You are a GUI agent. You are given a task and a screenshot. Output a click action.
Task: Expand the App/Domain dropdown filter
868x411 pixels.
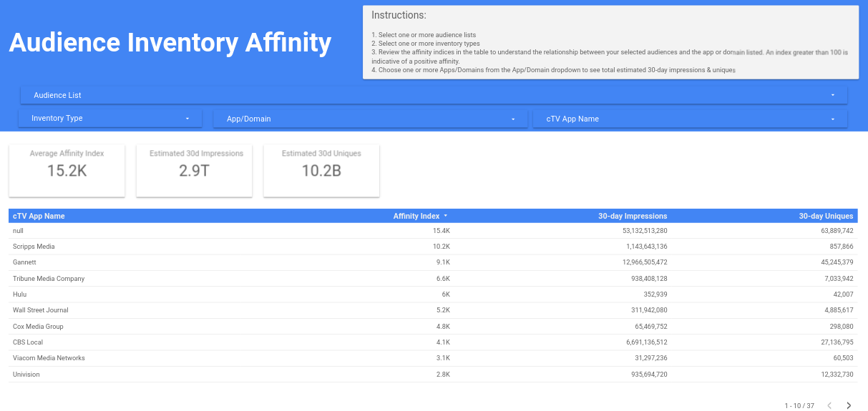click(x=371, y=119)
